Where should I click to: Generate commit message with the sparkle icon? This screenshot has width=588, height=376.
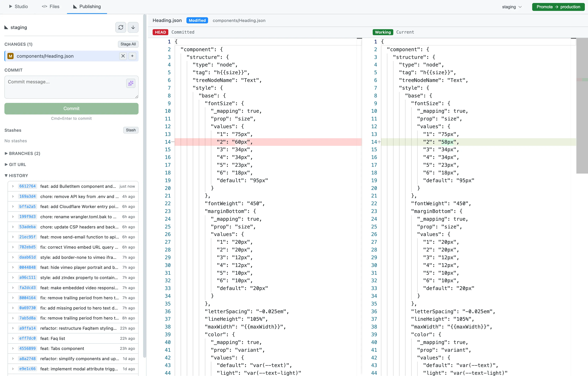[x=131, y=83]
